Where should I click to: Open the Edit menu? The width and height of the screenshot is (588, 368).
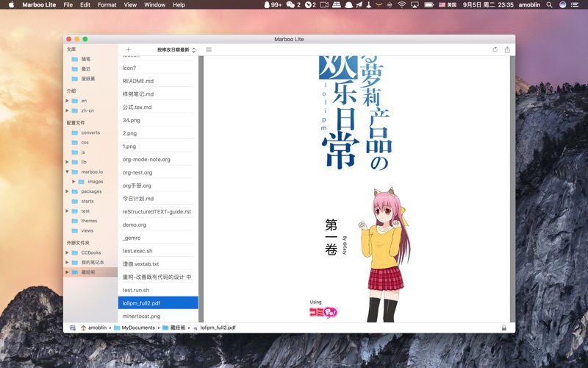pos(85,4)
